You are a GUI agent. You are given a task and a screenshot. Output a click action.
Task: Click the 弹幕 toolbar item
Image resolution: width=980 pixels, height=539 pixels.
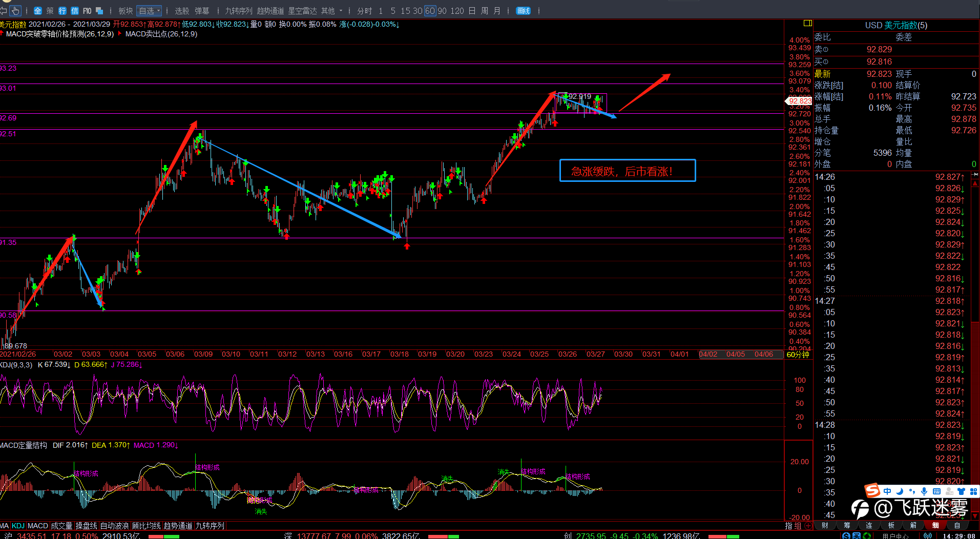202,10
